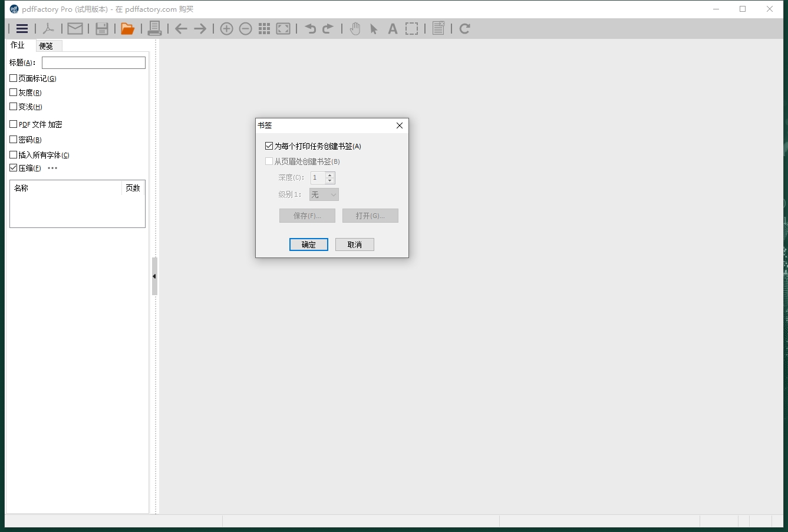Screen dimensions: 788x532
Task: Maximize the pdfFactory Pro window
Action: coord(743,9)
